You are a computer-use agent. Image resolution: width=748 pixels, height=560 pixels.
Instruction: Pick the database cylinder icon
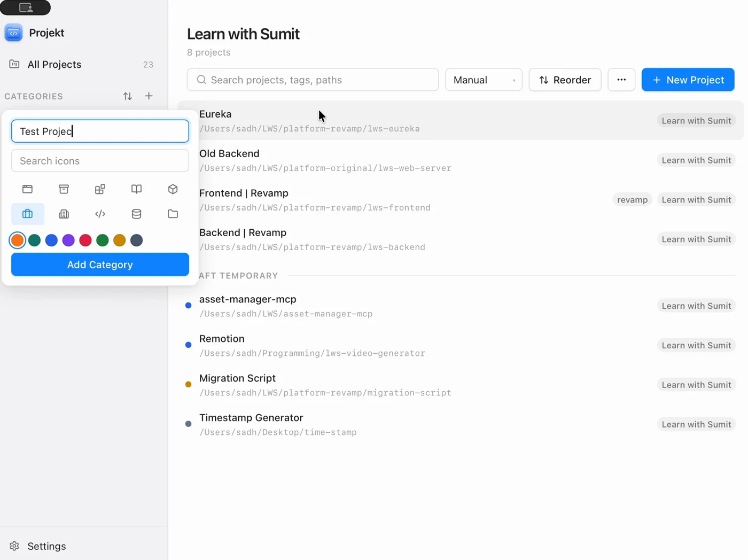pos(136,214)
